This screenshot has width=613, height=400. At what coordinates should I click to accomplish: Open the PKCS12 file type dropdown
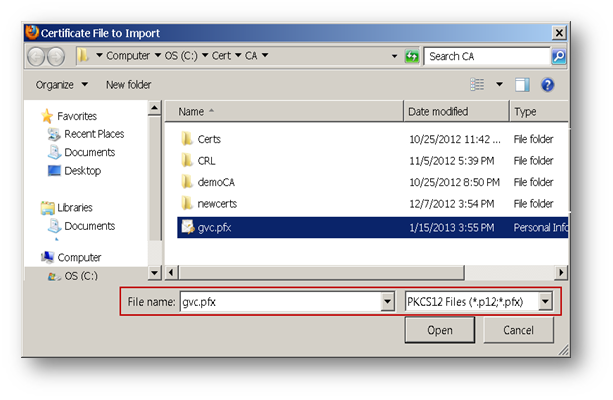coord(545,301)
